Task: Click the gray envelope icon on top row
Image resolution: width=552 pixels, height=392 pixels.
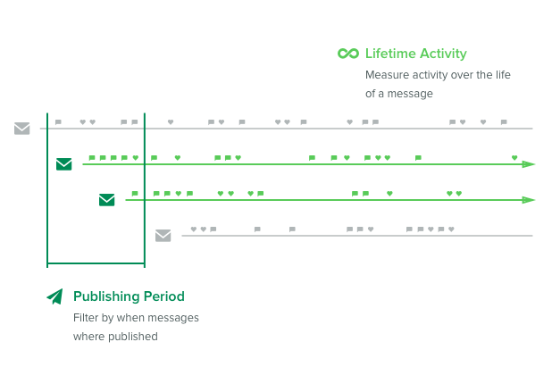Action: coord(21,129)
